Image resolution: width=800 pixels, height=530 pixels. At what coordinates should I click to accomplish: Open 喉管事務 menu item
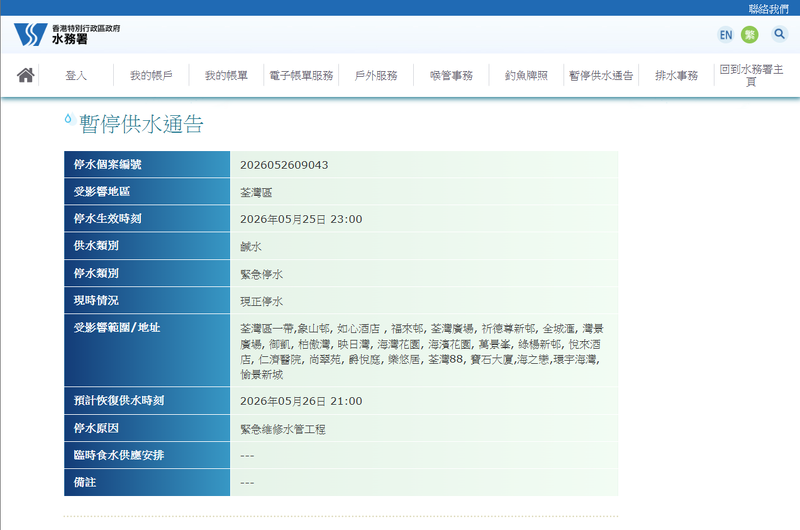coord(451,75)
